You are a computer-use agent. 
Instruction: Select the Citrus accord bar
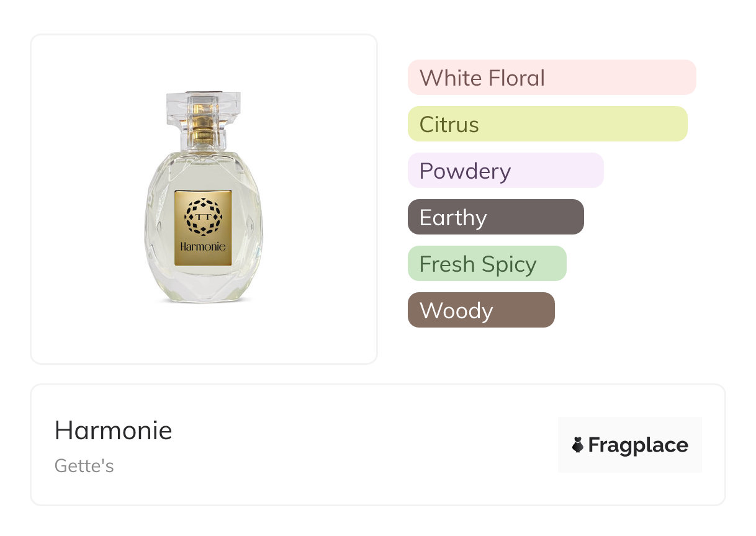tap(547, 124)
